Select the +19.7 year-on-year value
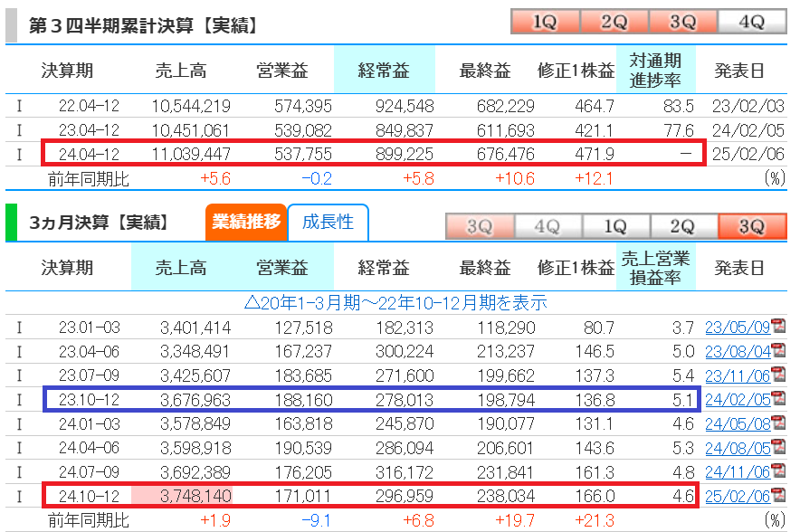Viewport: 800px width, 532px height. click(515, 520)
